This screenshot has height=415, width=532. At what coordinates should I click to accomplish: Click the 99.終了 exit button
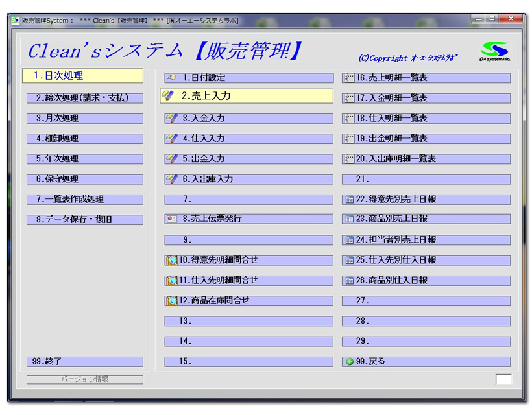85,362
